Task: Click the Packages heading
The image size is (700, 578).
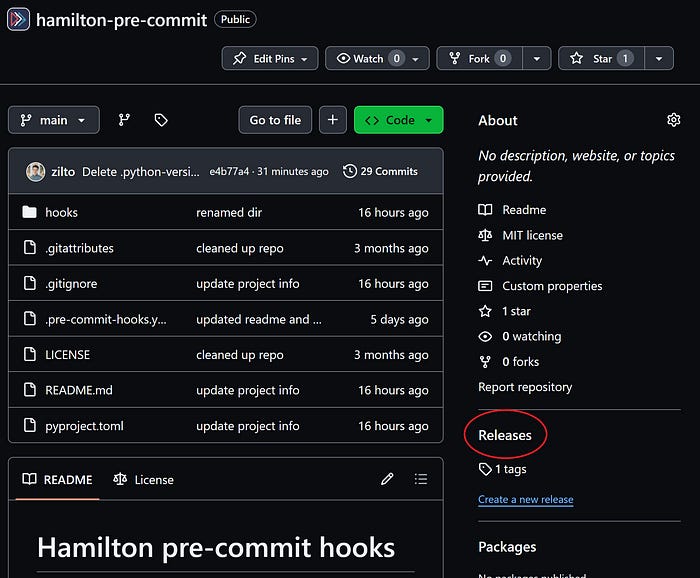Action: [x=507, y=547]
